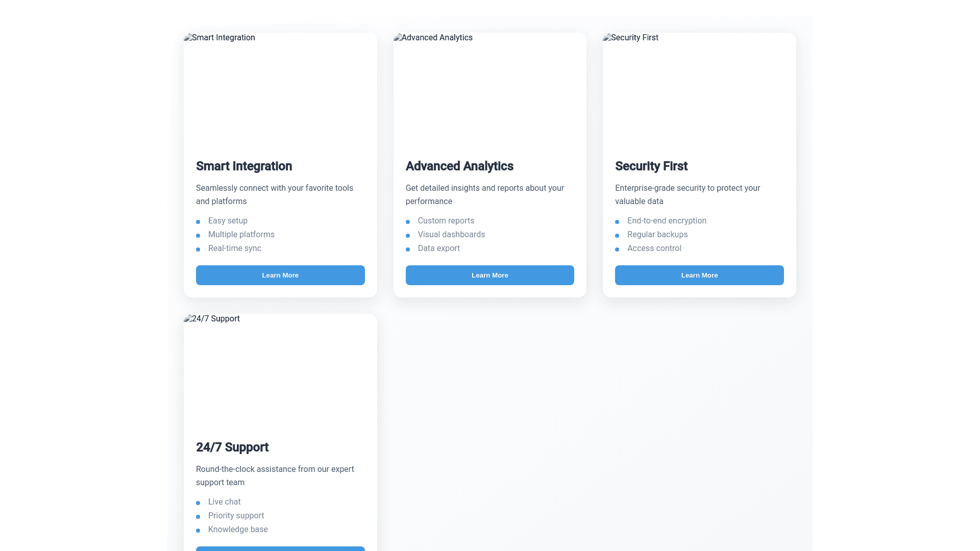This screenshot has width=980, height=551.
Task: Click the Easy setup list item
Action: click(x=228, y=221)
